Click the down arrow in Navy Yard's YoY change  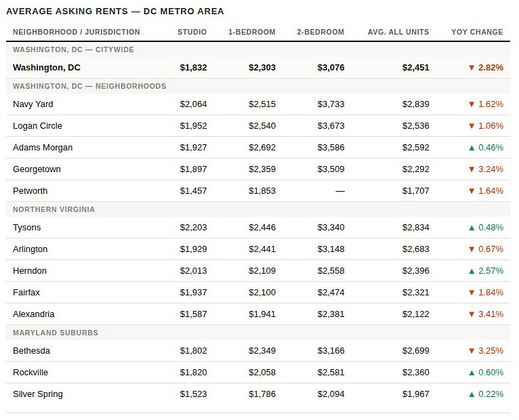472,104
